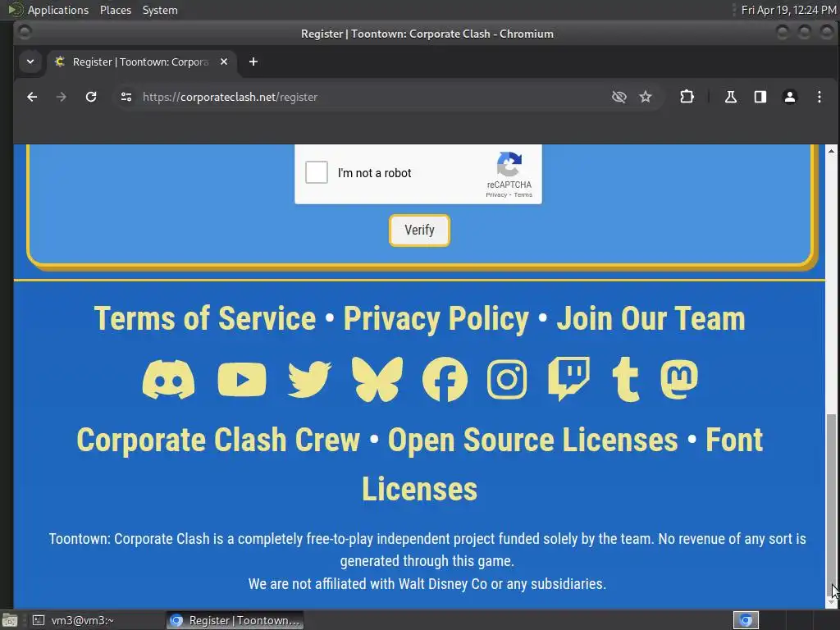Open the Twitch icon link
This screenshot has width=840, height=630.
coord(569,379)
